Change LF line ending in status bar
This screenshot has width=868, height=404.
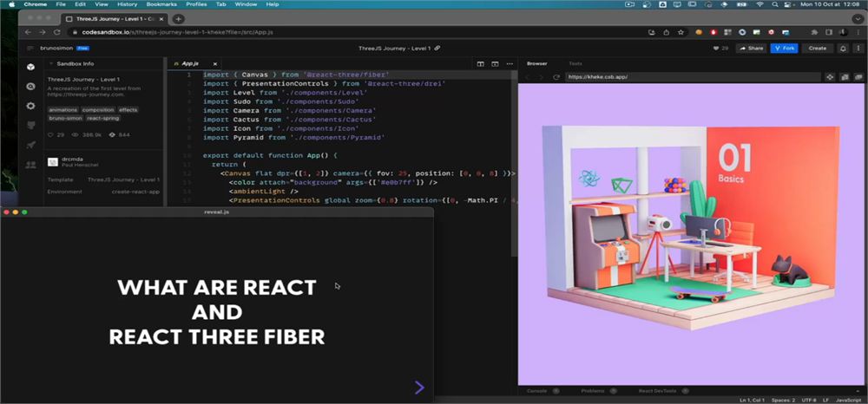point(826,401)
